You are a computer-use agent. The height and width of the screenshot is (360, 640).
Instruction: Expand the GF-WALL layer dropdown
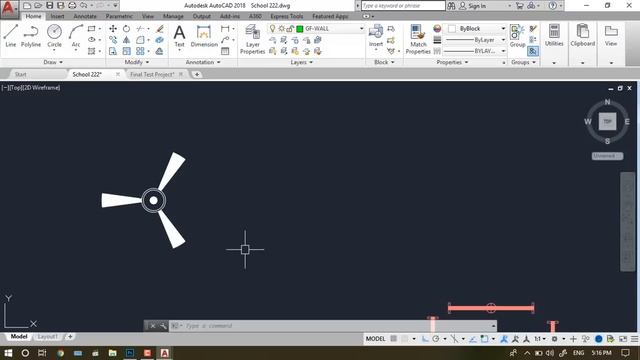pos(361,29)
